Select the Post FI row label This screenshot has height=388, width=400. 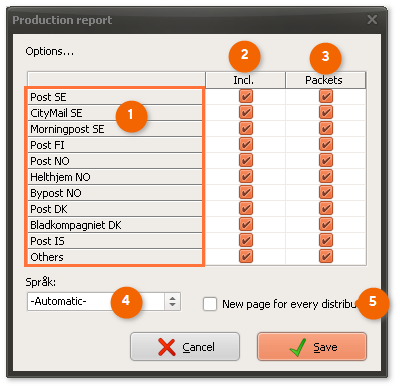tap(115, 145)
